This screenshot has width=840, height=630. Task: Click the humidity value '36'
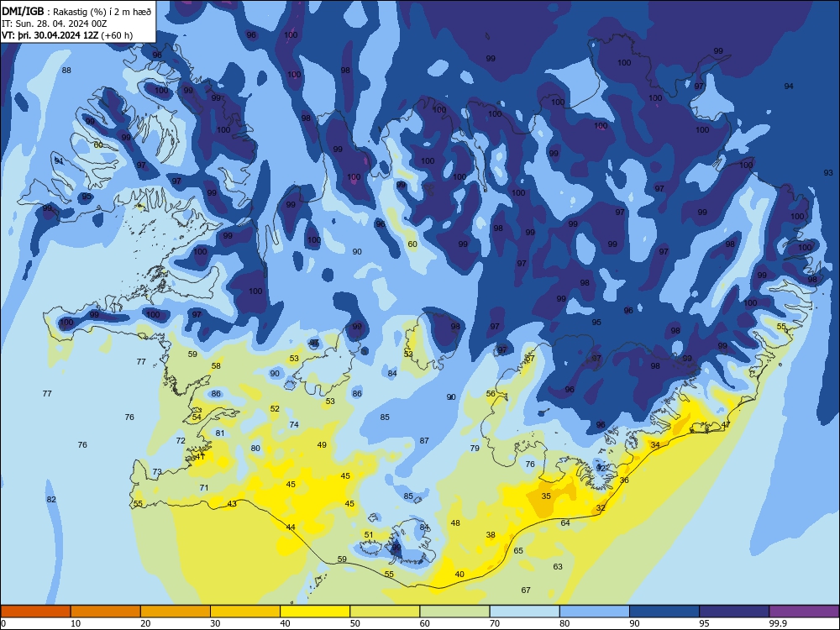click(x=624, y=480)
